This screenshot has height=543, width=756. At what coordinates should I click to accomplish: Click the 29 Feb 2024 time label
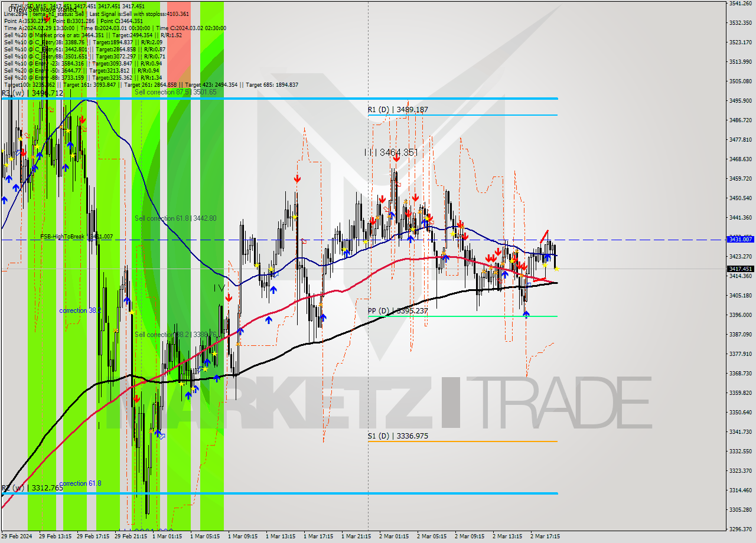pyautogui.click(x=17, y=537)
